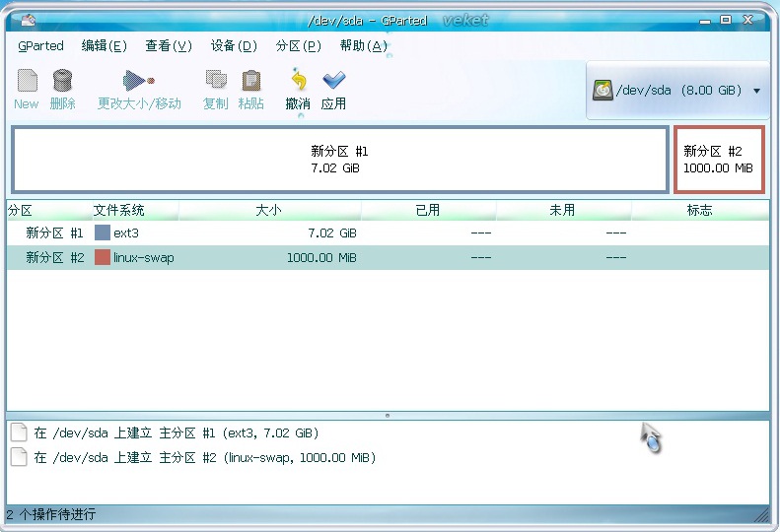This screenshot has width=780, height=532.
Task: Click the document icon of the linux-swap operation
Action: (x=19, y=457)
